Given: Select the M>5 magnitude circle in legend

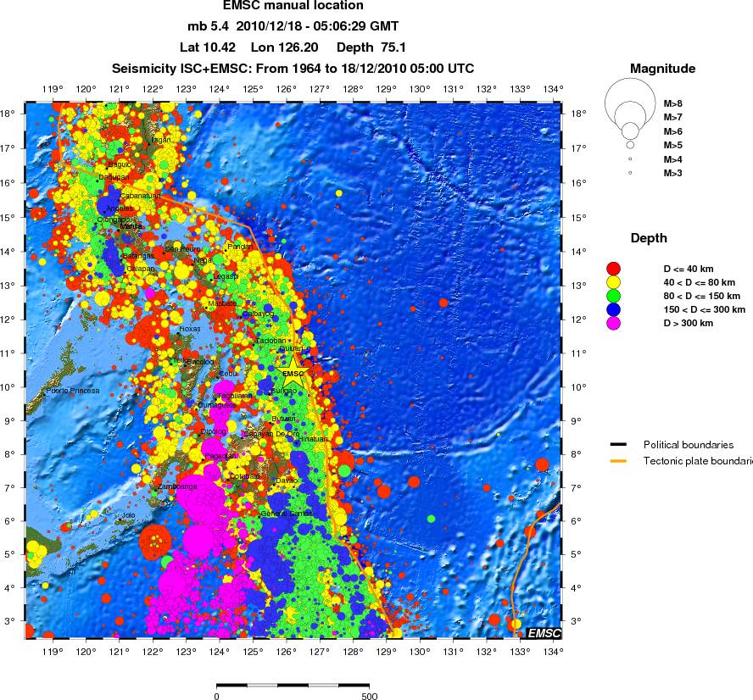Looking at the screenshot, I should coord(630,144).
